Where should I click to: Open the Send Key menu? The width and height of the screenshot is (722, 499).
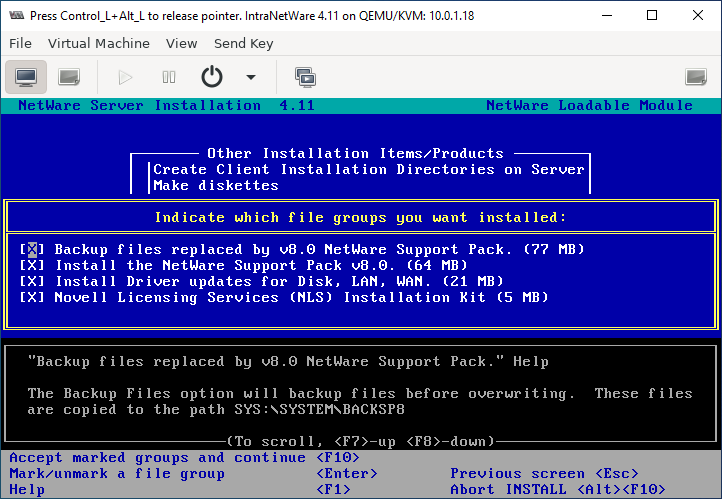244,43
